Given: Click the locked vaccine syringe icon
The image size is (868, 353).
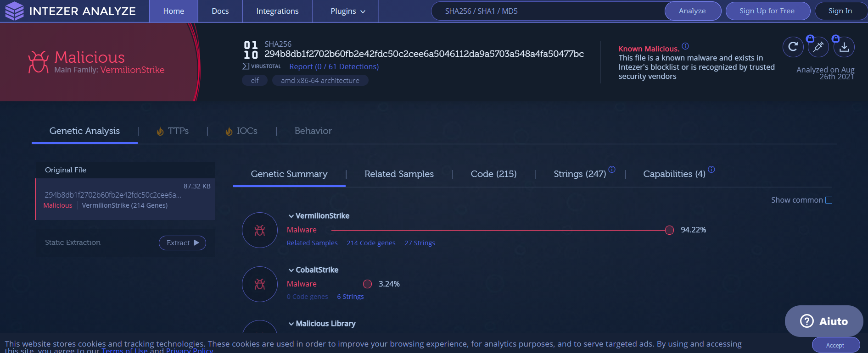Looking at the screenshot, I should pos(818,47).
